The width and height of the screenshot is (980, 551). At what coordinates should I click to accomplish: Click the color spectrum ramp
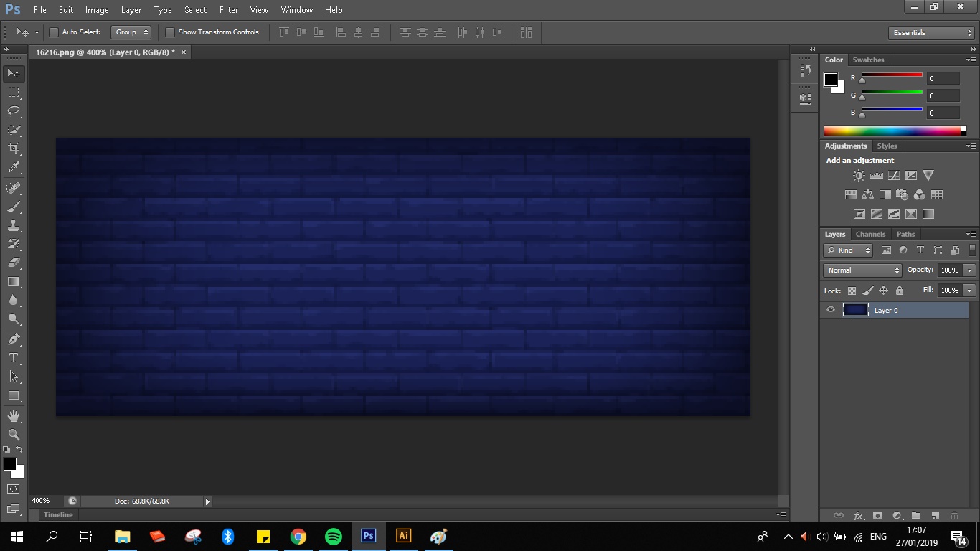coord(892,131)
